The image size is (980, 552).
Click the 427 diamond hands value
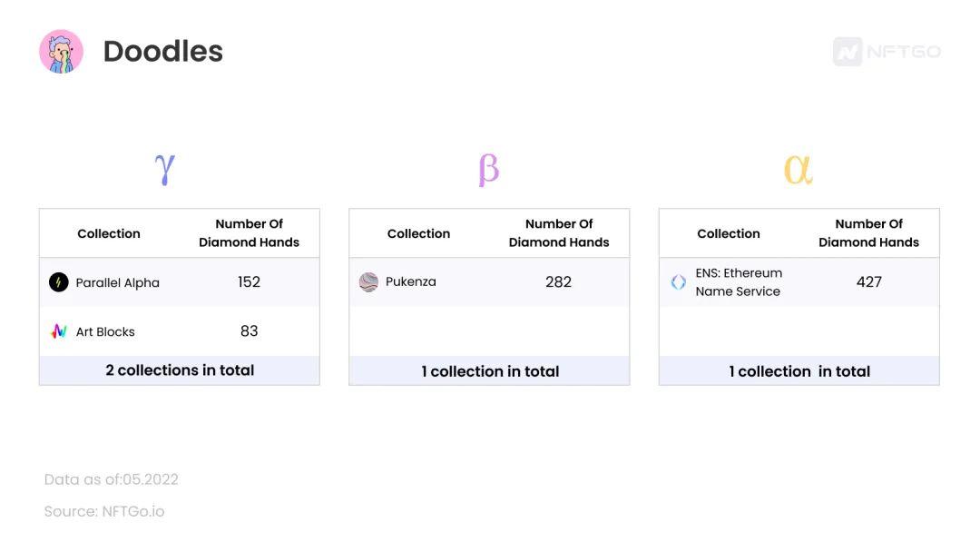868,282
